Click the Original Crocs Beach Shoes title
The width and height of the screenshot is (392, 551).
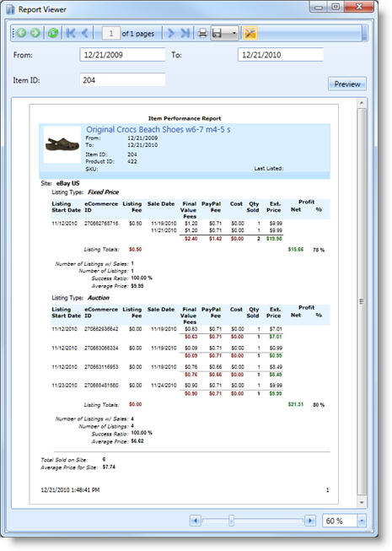point(158,129)
